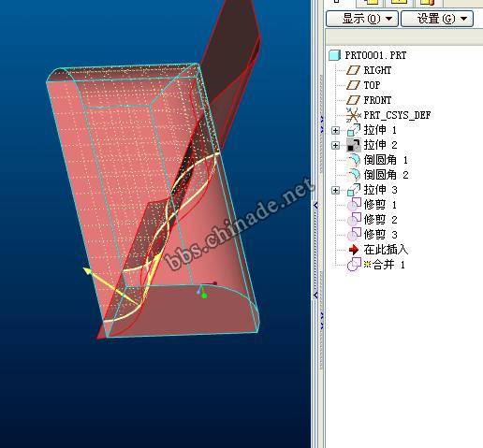Click the RIGHT datum plane icon
The width and height of the screenshot is (483, 448).
click(353, 70)
